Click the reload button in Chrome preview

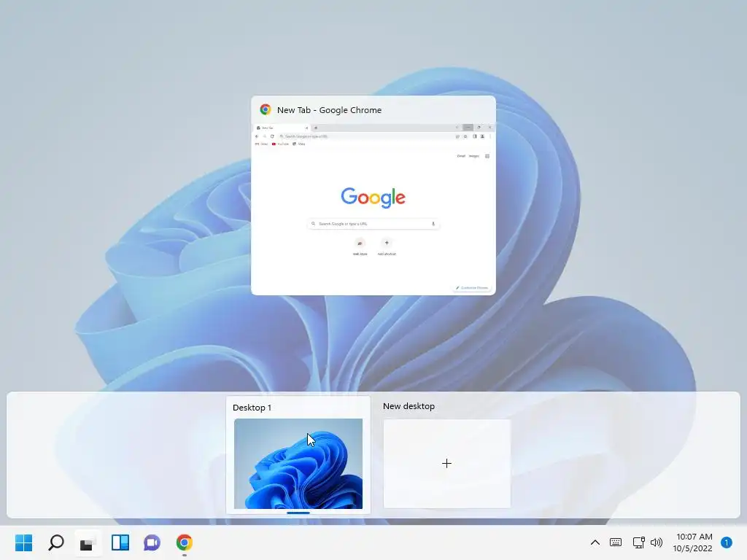pyautogui.click(x=272, y=136)
